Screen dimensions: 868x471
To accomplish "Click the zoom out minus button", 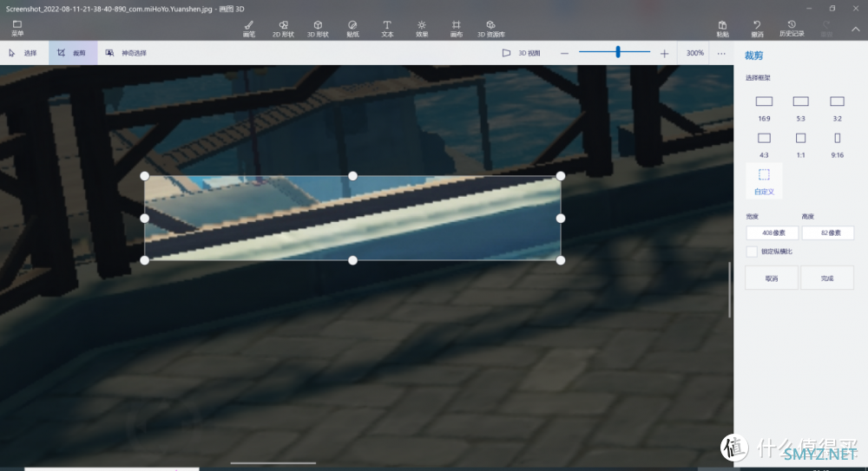I will [x=564, y=53].
